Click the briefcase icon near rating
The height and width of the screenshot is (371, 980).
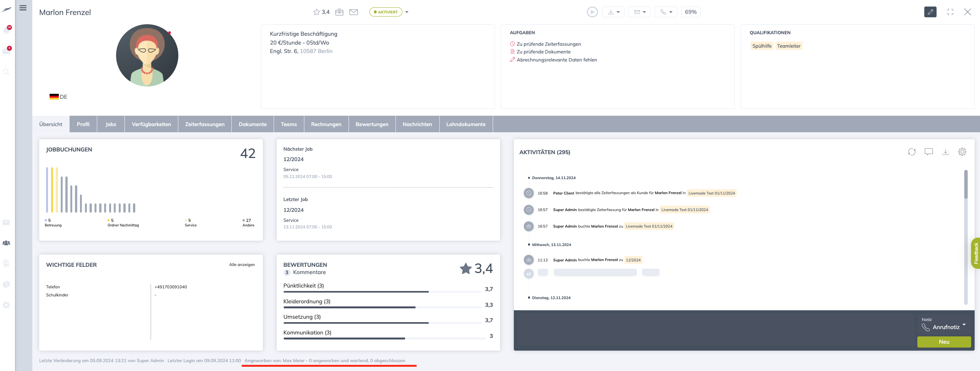[339, 12]
